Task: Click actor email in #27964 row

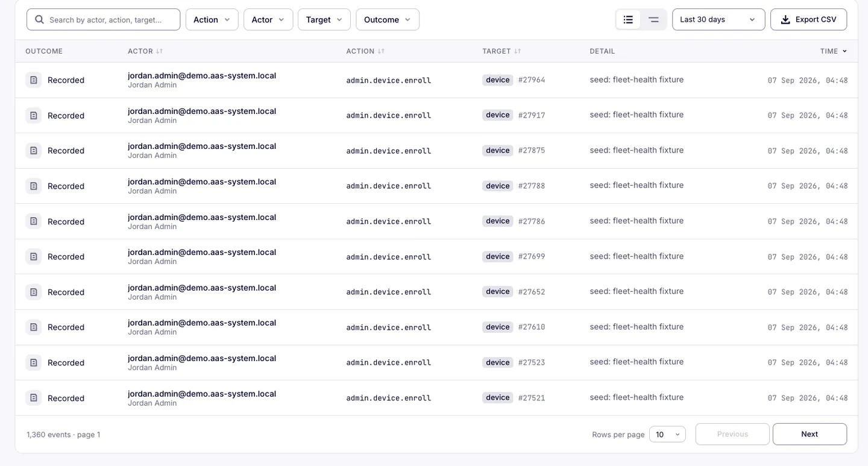Action: [202, 75]
